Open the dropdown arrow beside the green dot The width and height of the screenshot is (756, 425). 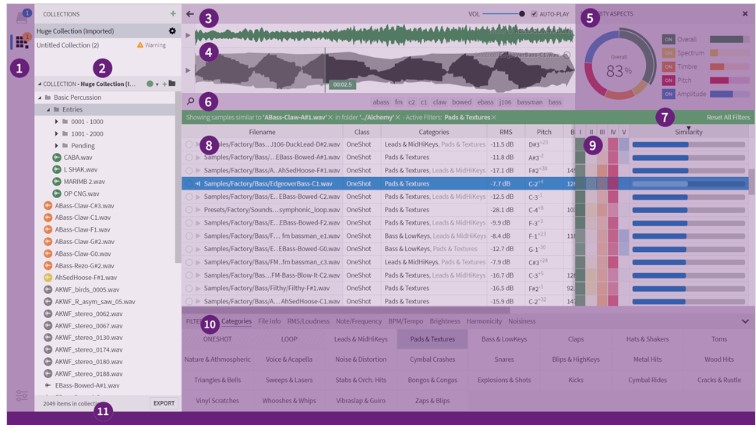157,84
